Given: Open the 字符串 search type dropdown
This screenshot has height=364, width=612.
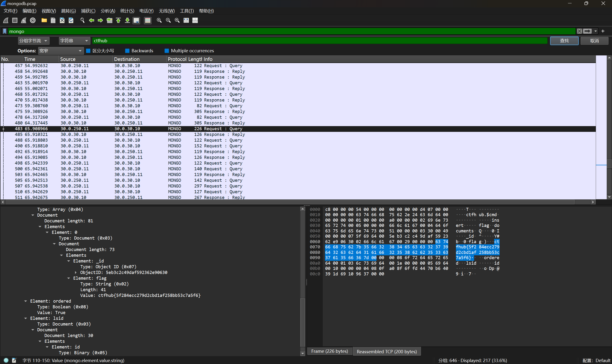Looking at the screenshot, I should tap(74, 41).
